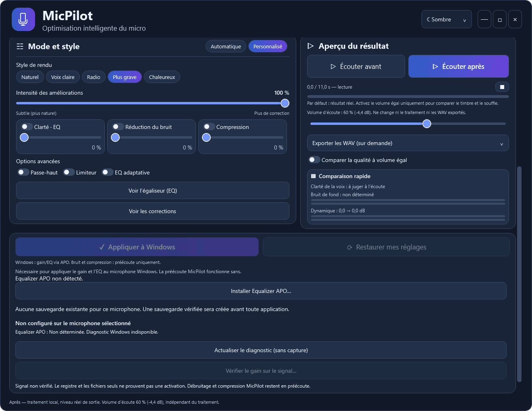Play Écouter après preview
Viewport: 532px width, 411px height.
(x=459, y=66)
